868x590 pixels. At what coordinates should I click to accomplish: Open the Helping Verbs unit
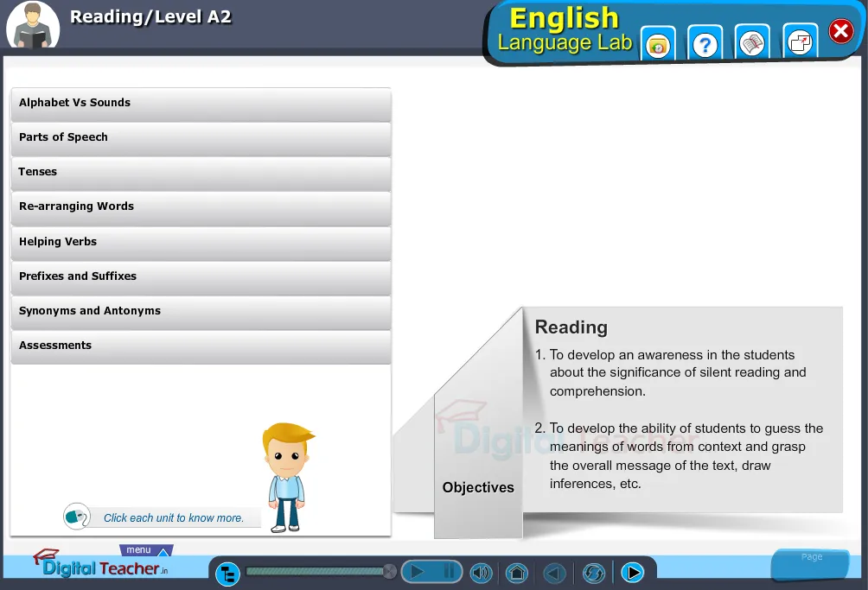click(x=201, y=242)
